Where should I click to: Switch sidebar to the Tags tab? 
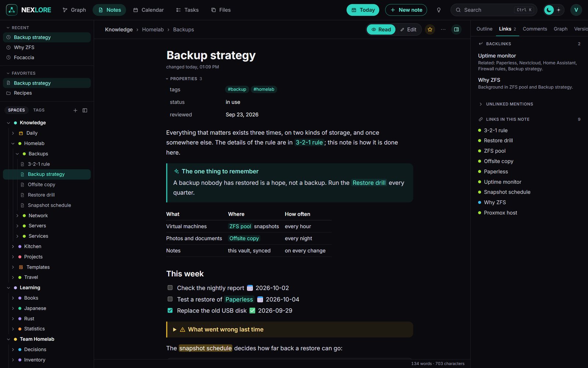(39, 110)
